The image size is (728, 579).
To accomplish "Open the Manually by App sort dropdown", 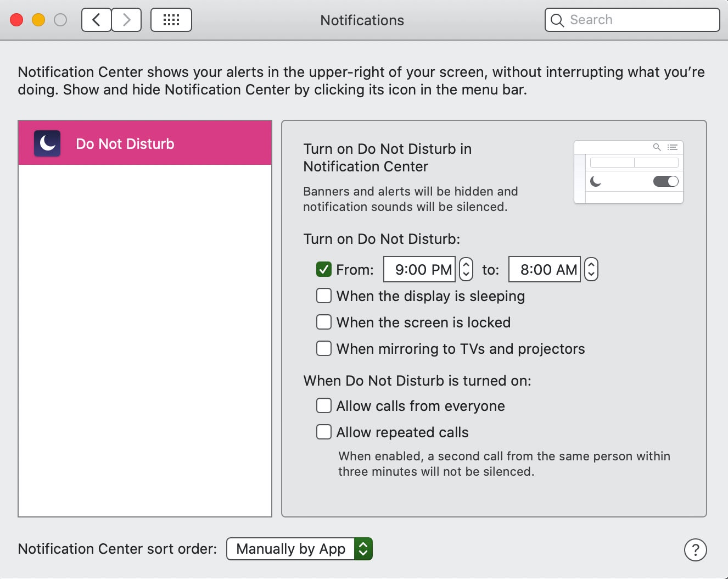I will tap(300, 549).
